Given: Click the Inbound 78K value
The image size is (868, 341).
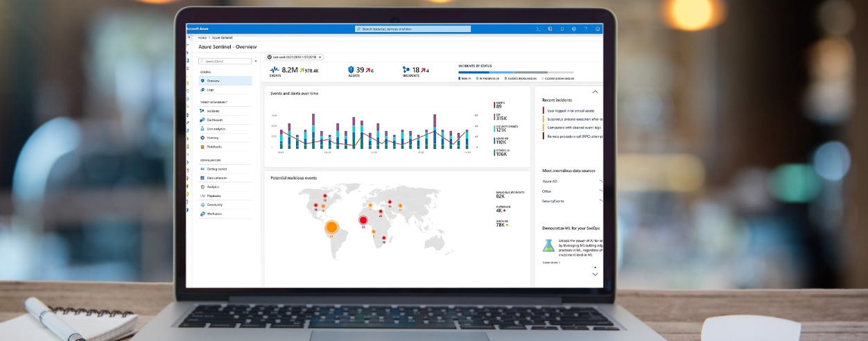Looking at the screenshot, I should point(501,225).
